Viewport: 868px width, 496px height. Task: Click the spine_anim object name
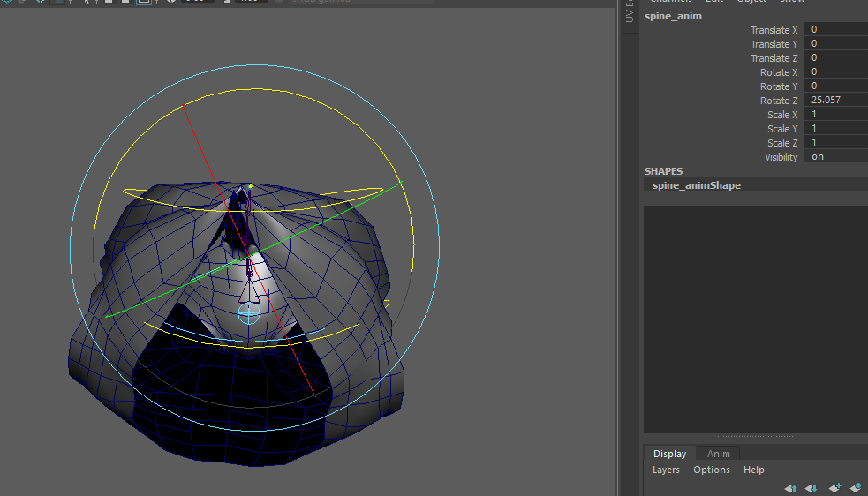673,16
